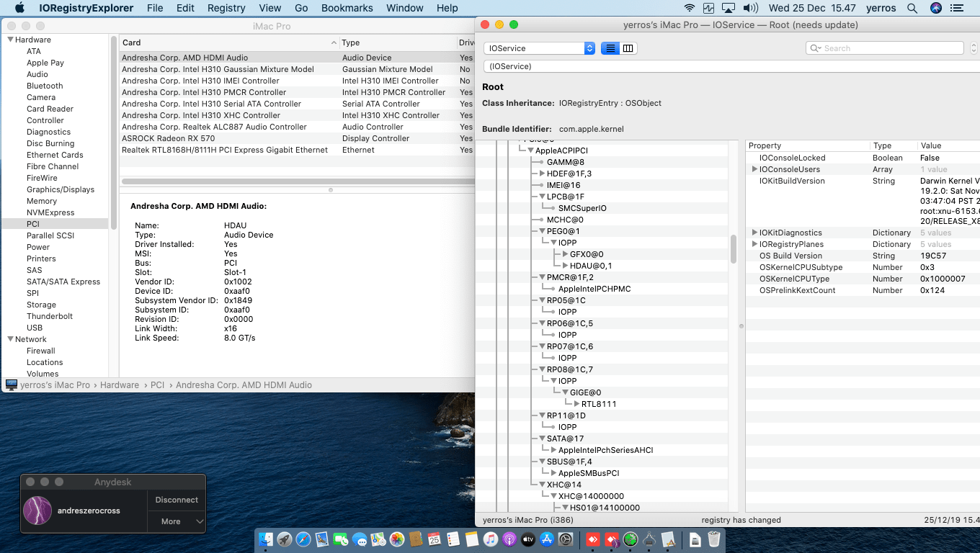Open the IOService plane selector
Screen dimensions: 980x553
tap(539, 48)
